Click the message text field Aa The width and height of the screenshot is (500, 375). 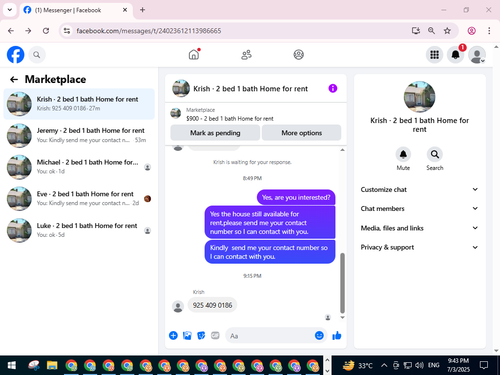click(270, 336)
